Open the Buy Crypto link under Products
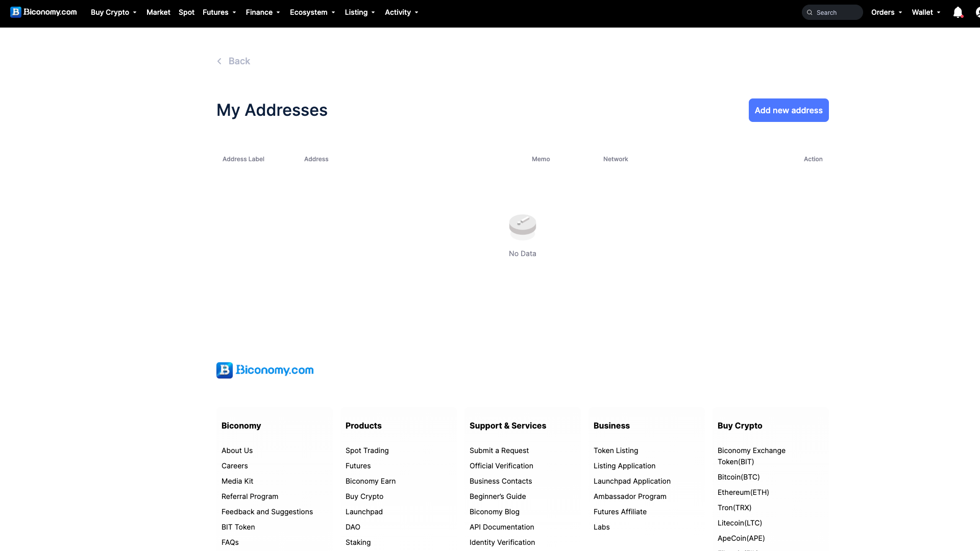980x551 pixels. 364,496
